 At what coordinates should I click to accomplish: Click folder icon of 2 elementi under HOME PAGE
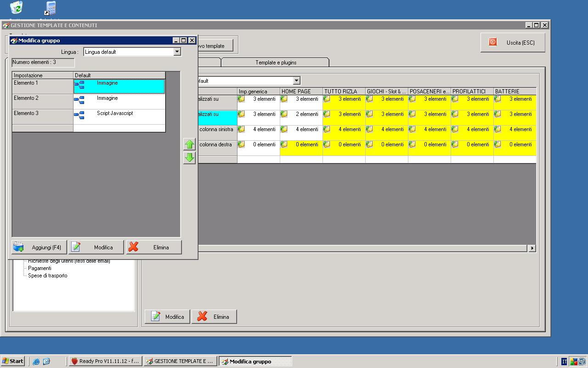pos(284,114)
